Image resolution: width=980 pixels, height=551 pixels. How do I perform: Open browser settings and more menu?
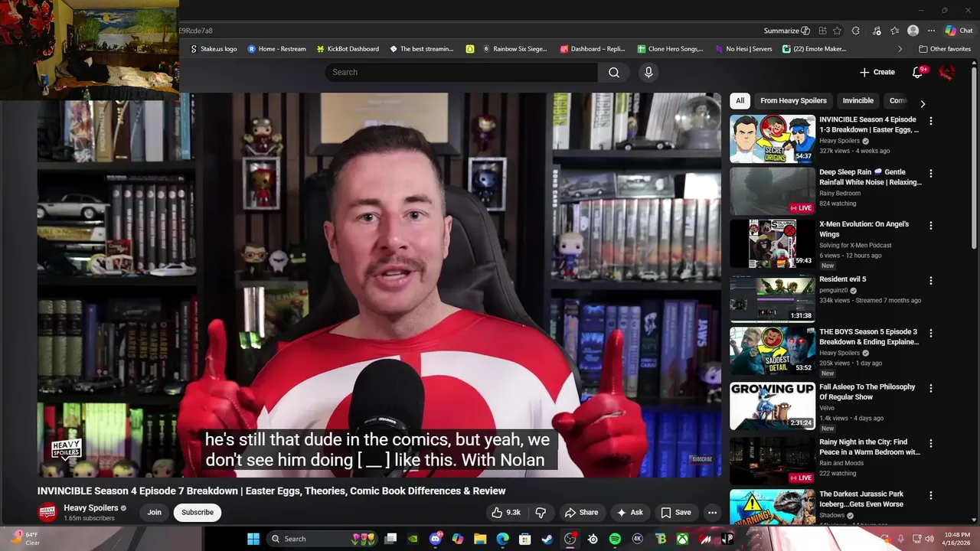pyautogui.click(x=931, y=31)
